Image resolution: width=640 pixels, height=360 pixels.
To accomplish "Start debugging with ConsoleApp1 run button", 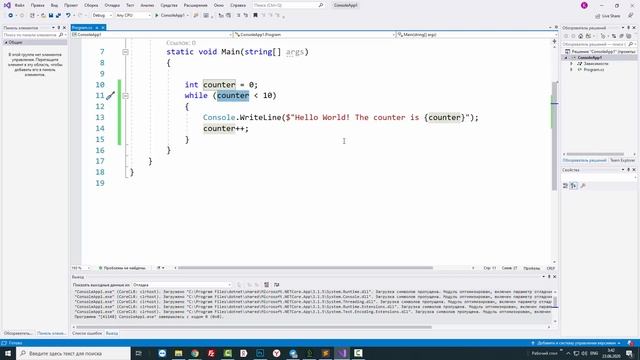I will [x=171, y=16].
